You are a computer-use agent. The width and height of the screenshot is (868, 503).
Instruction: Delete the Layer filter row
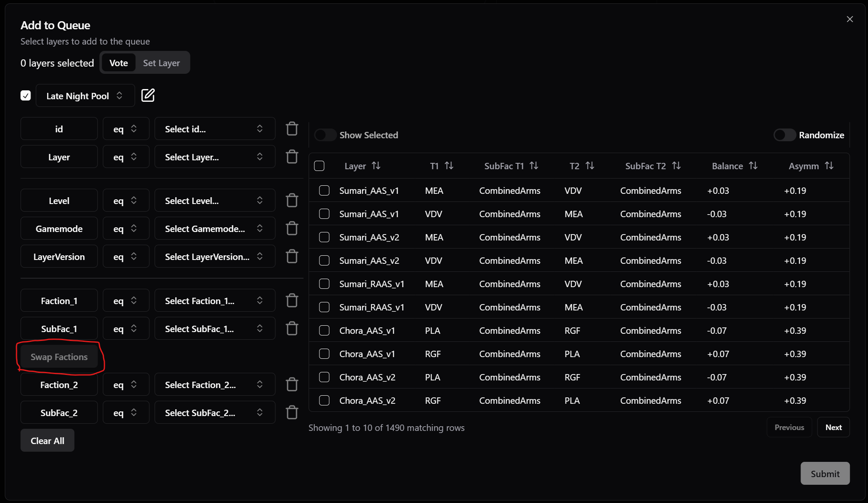[x=292, y=156]
